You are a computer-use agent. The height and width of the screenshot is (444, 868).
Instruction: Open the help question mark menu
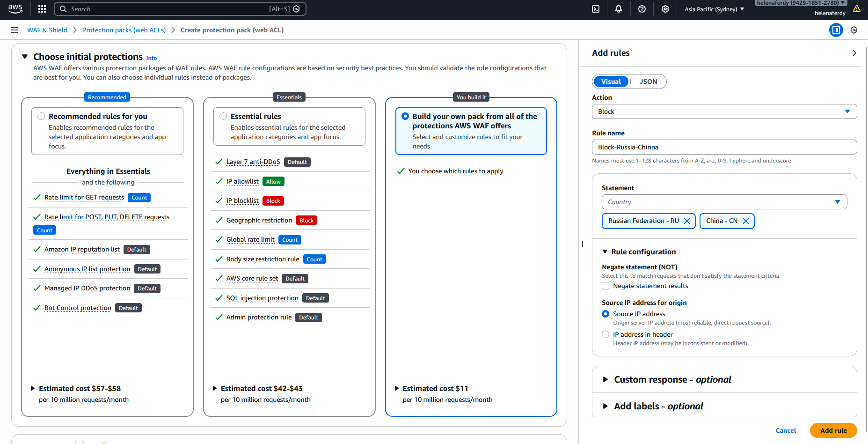pyautogui.click(x=642, y=9)
